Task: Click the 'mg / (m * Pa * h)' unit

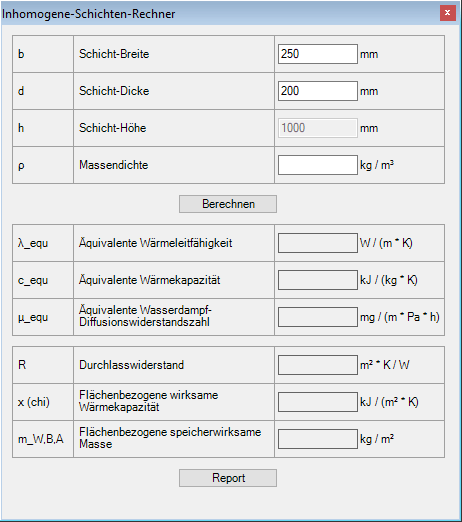Action: (x=400, y=317)
